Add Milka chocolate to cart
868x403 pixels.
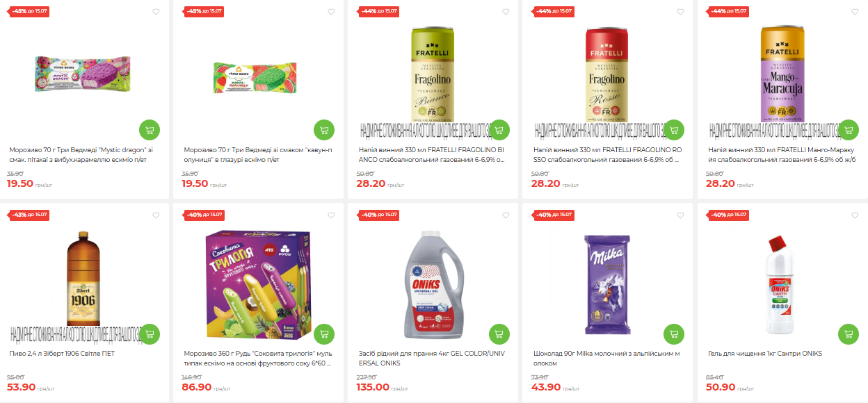click(x=674, y=334)
